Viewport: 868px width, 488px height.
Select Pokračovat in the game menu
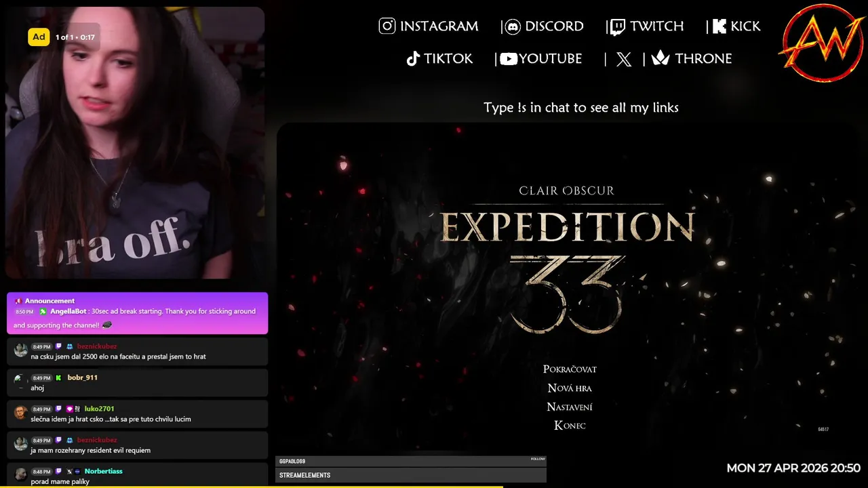pos(570,369)
